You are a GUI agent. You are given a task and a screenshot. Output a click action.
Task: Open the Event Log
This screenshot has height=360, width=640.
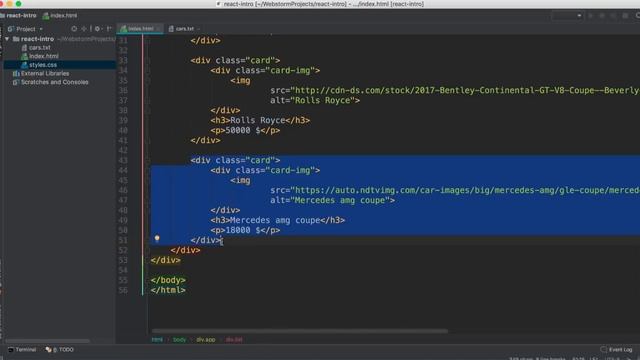[x=616, y=350]
